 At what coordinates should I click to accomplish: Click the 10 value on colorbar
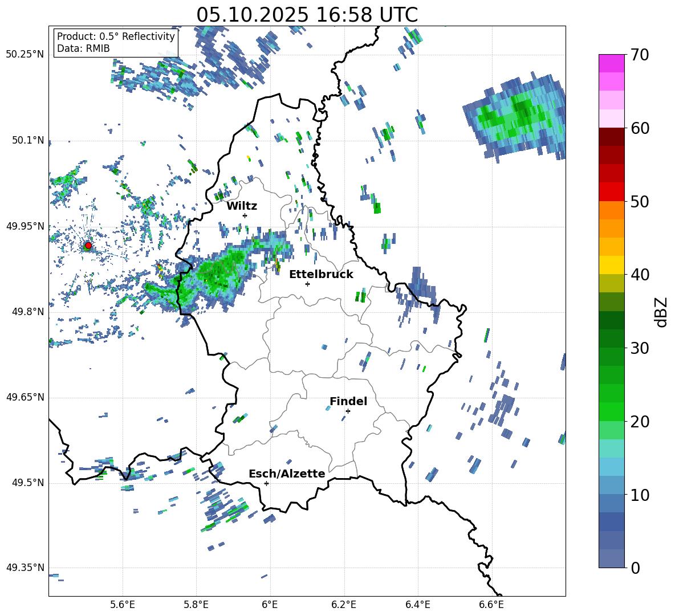click(640, 495)
